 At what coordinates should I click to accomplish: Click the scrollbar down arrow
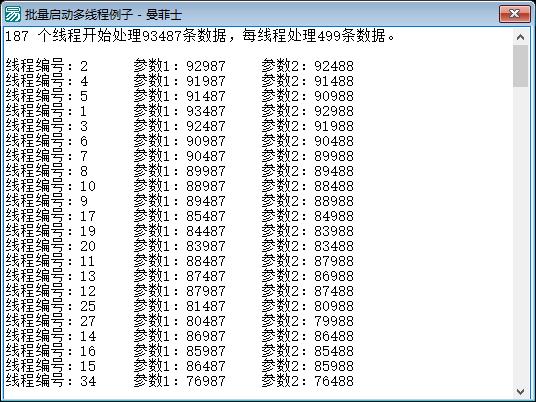click(x=520, y=391)
